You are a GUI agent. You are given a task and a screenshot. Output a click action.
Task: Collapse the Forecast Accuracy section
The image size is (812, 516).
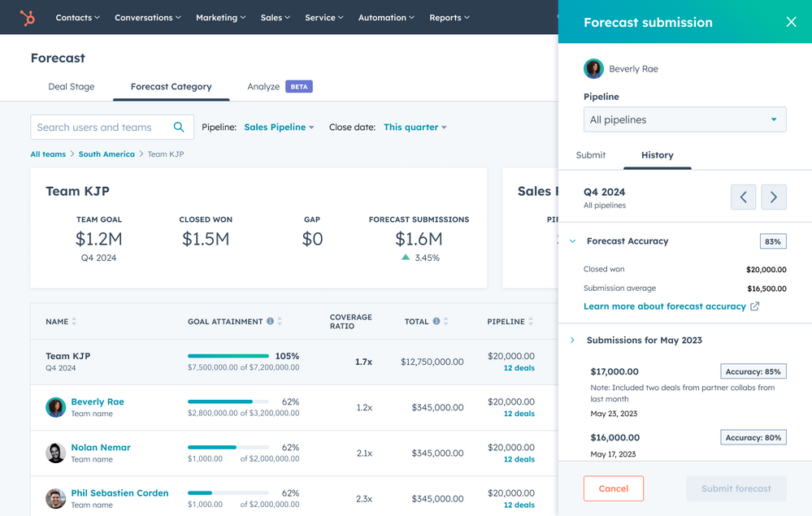(573, 241)
